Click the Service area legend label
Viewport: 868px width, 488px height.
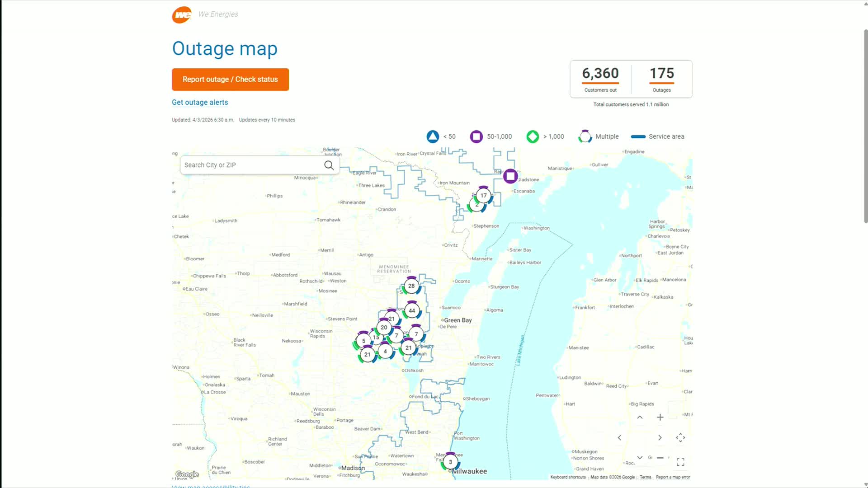pyautogui.click(x=666, y=136)
